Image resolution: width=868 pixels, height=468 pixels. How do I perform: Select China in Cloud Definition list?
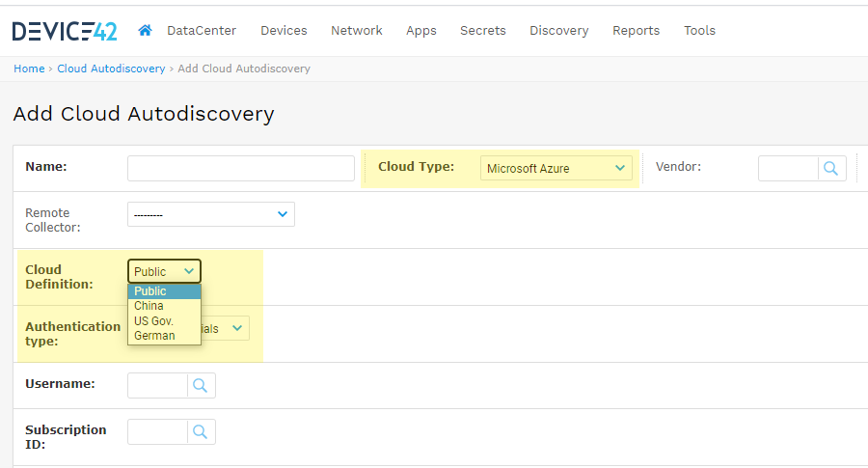(x=164, y=306)
